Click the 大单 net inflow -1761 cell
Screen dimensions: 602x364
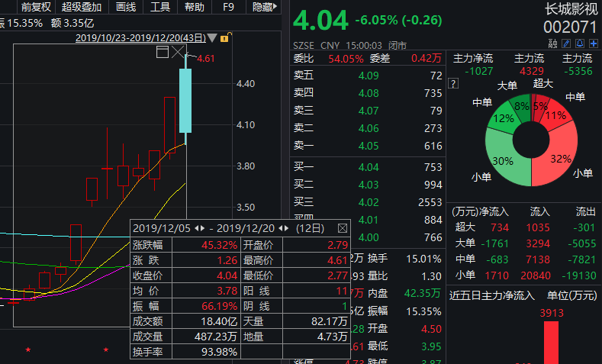click(494, 244)
